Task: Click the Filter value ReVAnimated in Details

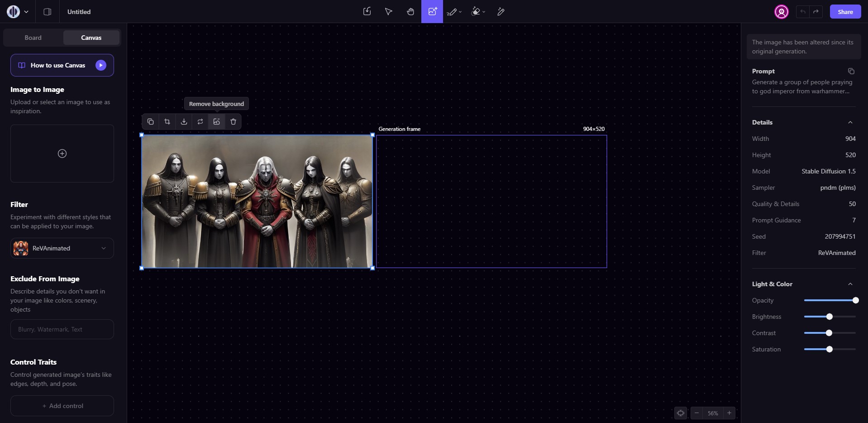Action: (837, 253)
